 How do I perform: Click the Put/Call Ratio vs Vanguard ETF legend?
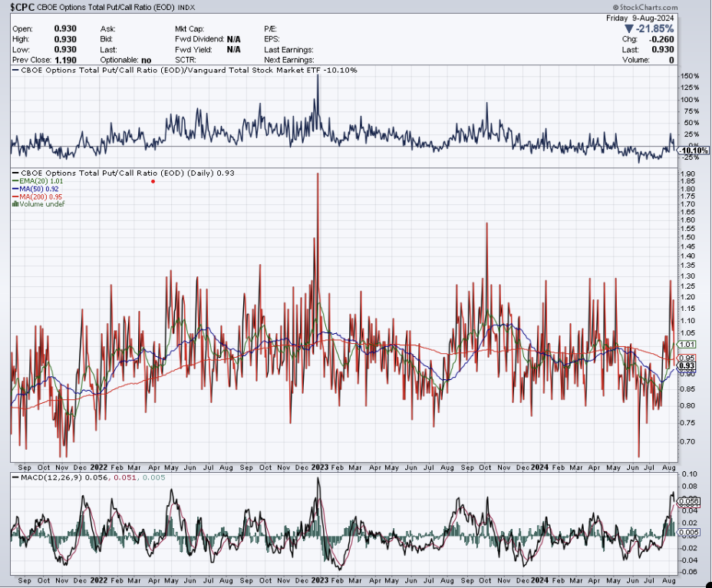[x=184, y=71]
